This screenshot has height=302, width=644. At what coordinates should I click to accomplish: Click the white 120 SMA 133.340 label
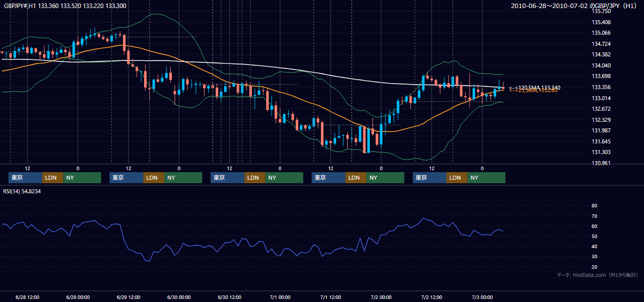(535, 88)
